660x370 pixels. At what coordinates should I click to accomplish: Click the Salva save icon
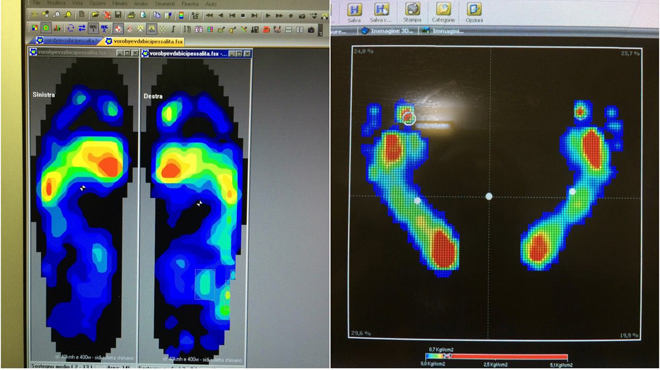click(354, 10)
